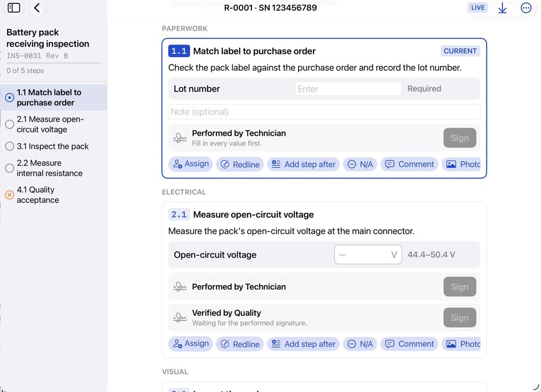Click the Note (optional) field
The width and height of the screenshot is (541, 392).
324,112
